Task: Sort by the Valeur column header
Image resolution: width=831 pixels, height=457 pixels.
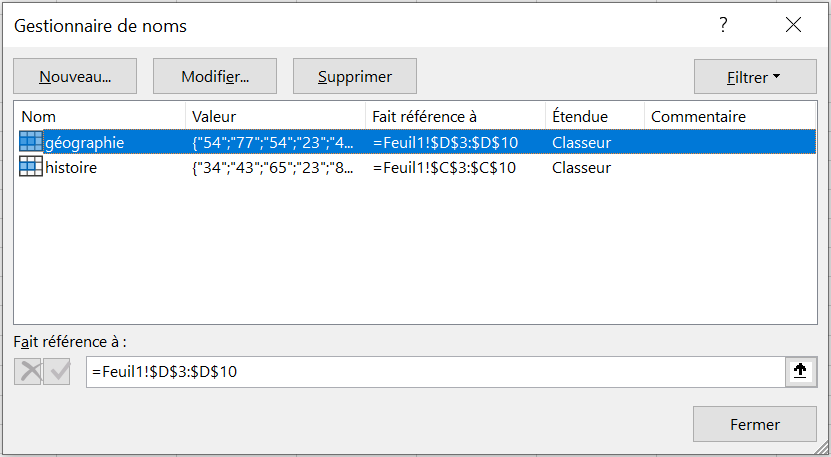Action: pyautogui.click(x=276, y=116)
